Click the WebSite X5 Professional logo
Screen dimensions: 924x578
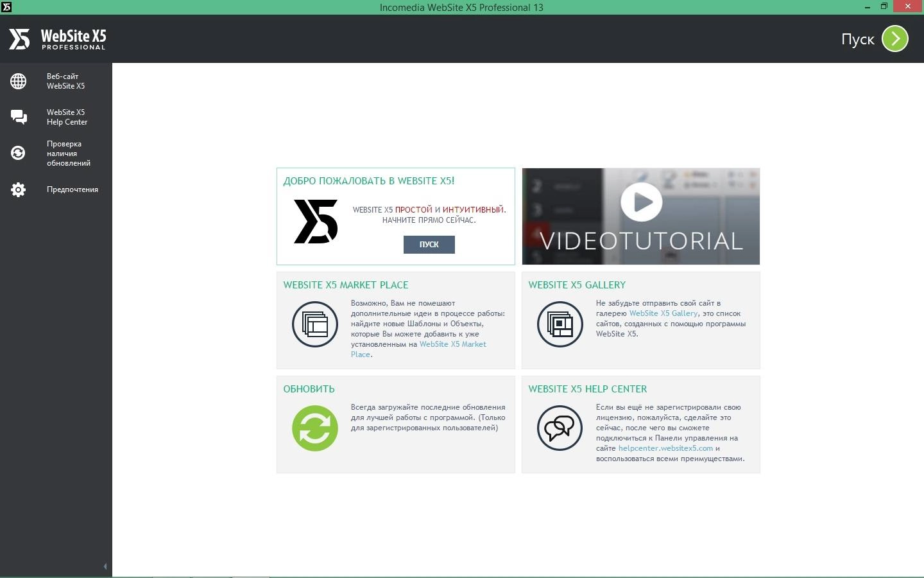point(57,39)
